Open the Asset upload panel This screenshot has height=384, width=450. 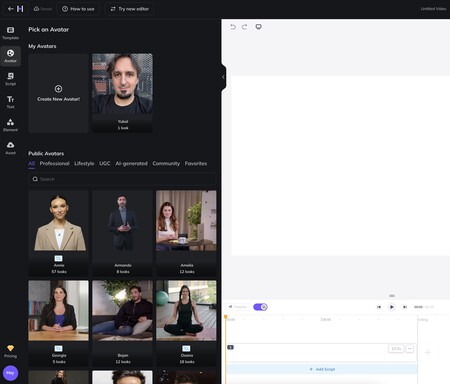click(x=10, y=148)
